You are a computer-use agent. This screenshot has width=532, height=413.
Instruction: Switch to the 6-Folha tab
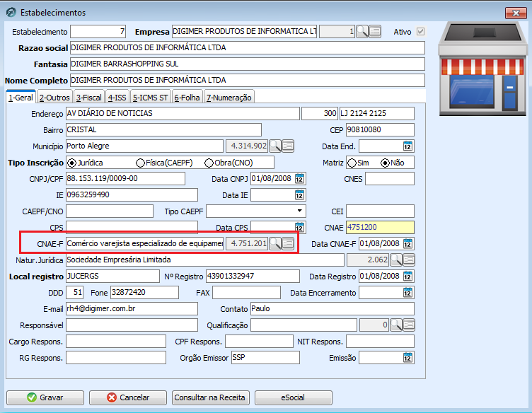point(187,98)
